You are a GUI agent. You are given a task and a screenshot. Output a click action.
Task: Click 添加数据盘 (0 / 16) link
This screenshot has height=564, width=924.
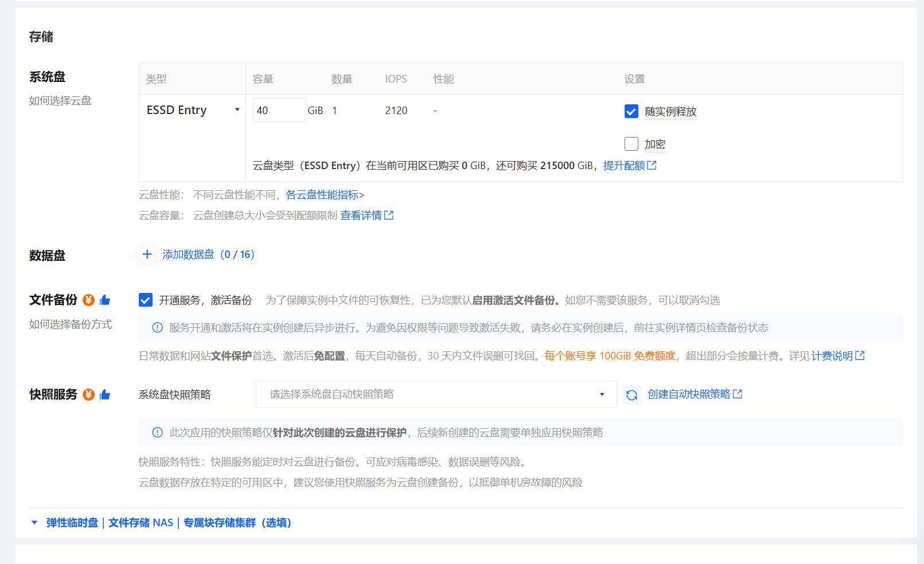(208, 254)
